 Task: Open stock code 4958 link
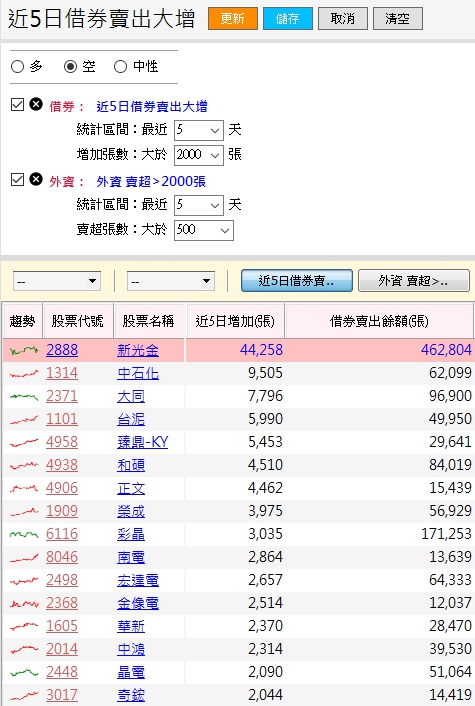tap(62, 442)
